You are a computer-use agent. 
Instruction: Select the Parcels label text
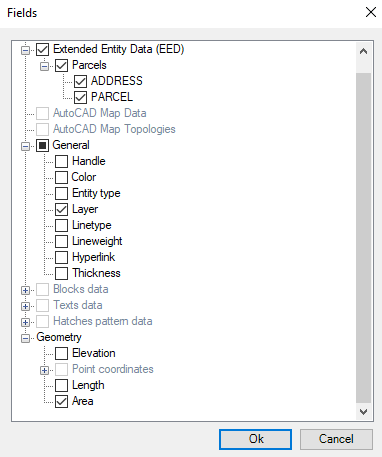(89, 65)
